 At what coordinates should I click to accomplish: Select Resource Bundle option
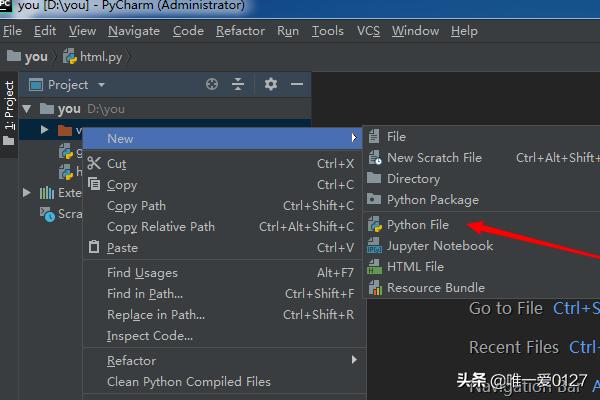(435, 288)
